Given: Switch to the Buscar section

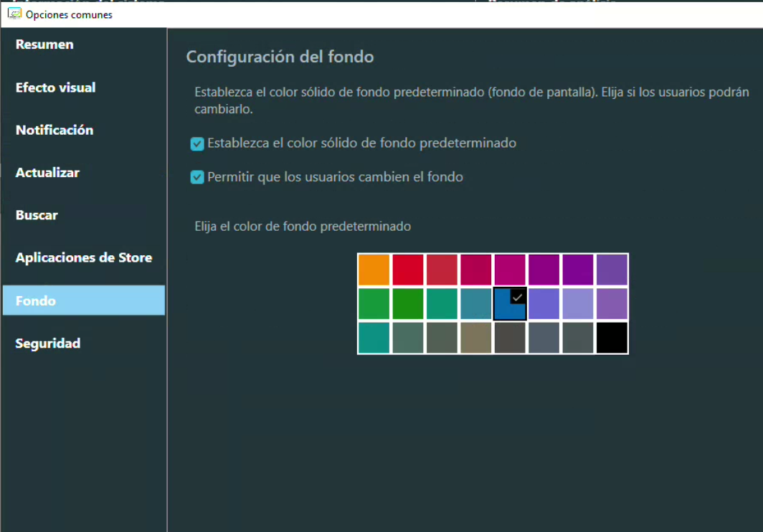Looking at the screenshot, I should [37, 215].
